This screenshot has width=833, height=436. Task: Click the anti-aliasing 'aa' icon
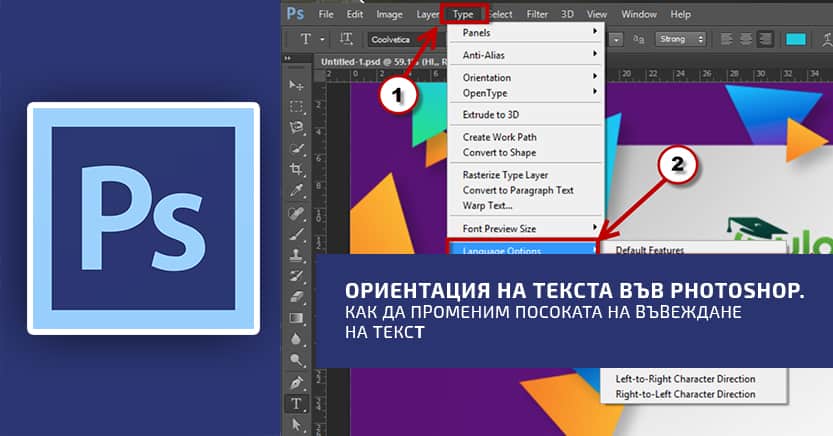click(639, 39)
